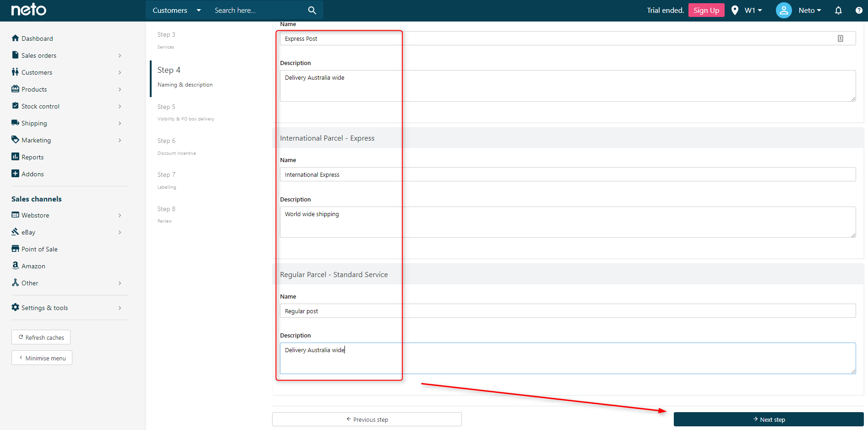Expand the Settings & tools chevron
Viewport: 868px width, 430px height.
120,308
